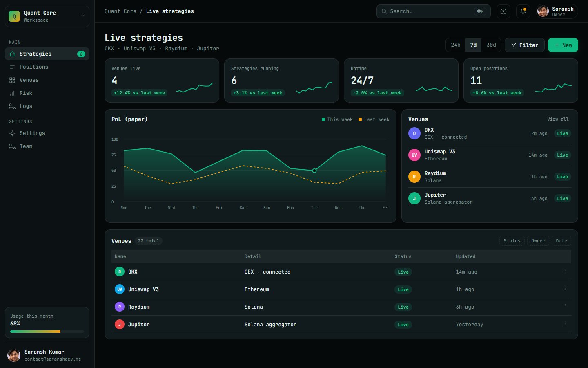
Task: Open the Date filter chip
Action: 561,241
